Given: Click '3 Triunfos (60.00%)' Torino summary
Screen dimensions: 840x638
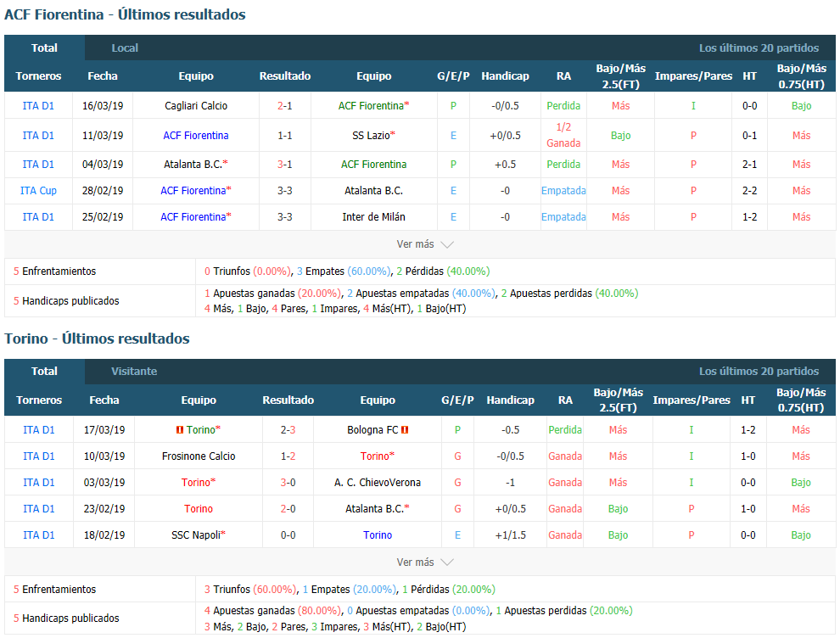Looking at the screenshot, I should click(250, 590).
